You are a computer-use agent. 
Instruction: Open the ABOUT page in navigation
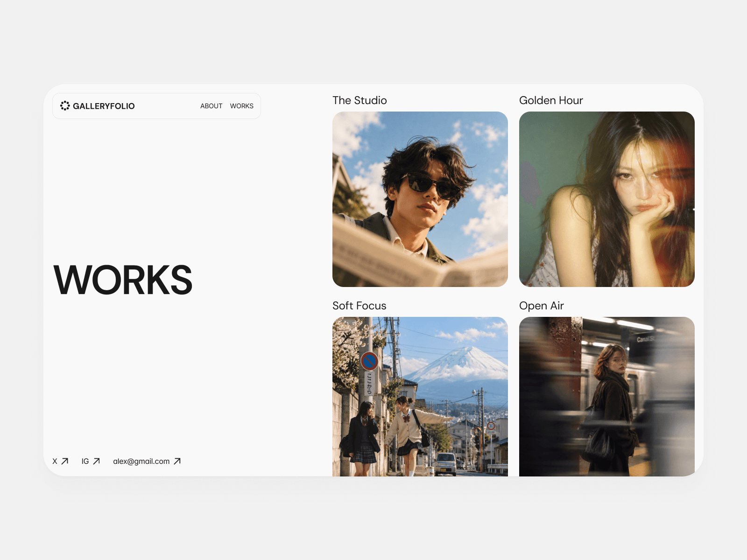[x=211, y=106]
